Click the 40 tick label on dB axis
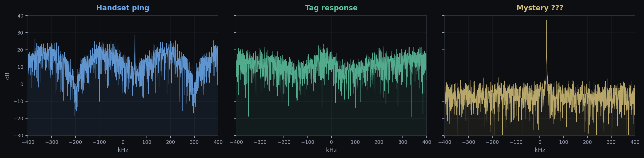This screenshot has width=644, height=158. pos(20,16)
